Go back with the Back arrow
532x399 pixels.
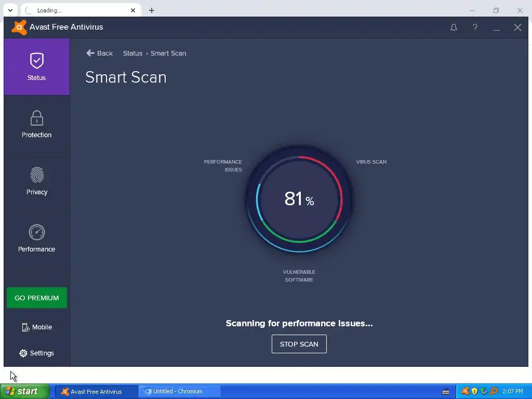(99, 54)
